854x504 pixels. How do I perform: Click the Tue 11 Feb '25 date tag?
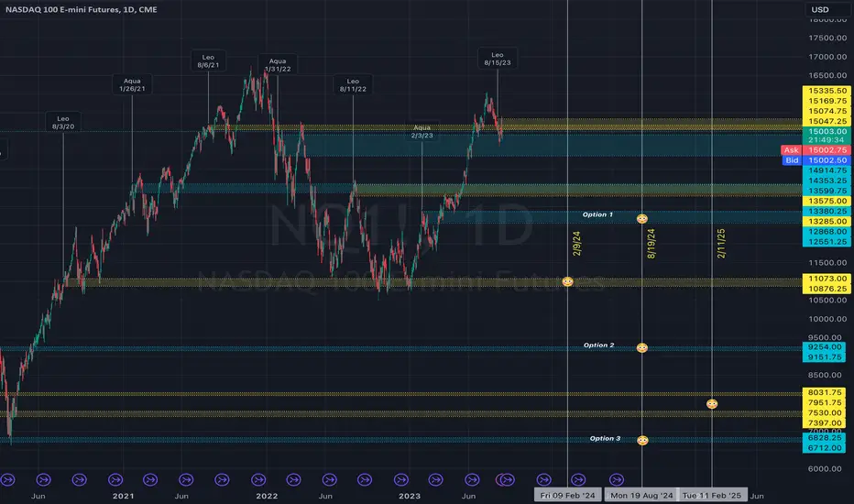(712, 495)
